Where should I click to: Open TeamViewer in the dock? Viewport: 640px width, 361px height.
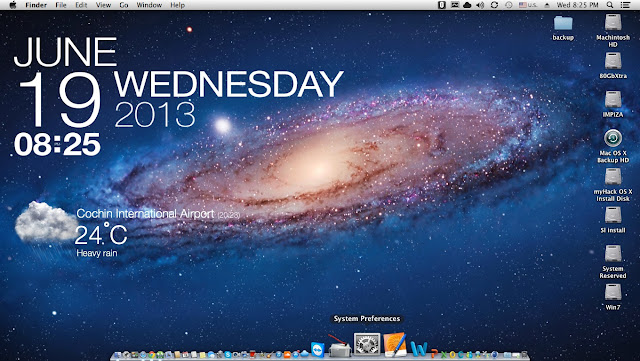[x=318, y=350]
